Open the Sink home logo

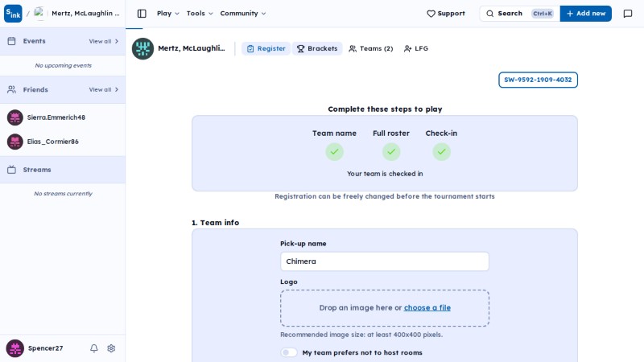(13, 14)
